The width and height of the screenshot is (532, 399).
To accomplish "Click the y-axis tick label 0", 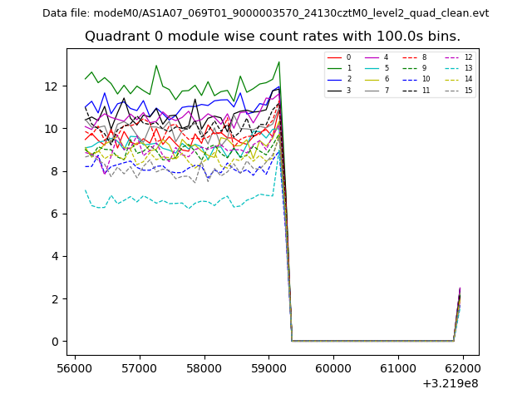I will [56, 341].
